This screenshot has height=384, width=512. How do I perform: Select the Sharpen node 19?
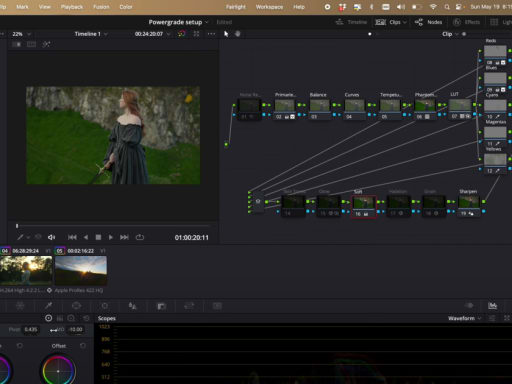469,206
